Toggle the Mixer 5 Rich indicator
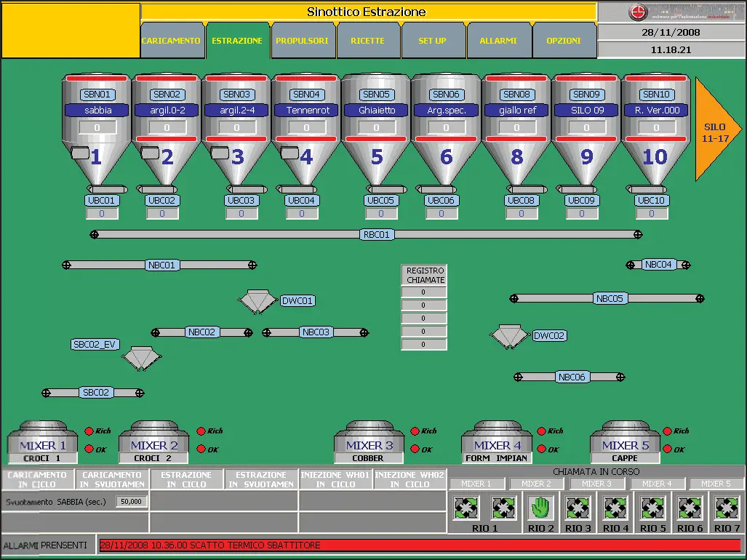 point(668,431)
